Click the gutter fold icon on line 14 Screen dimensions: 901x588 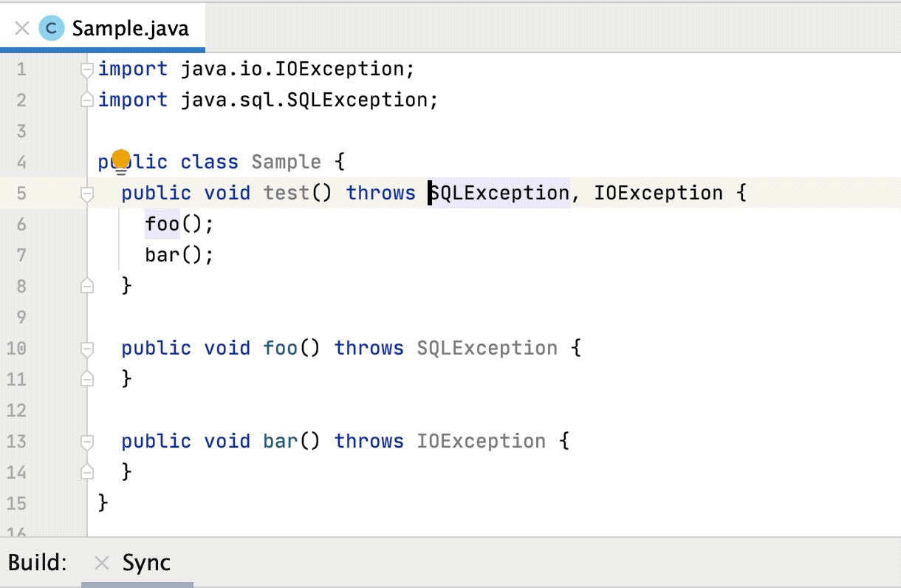coord(86,472)
